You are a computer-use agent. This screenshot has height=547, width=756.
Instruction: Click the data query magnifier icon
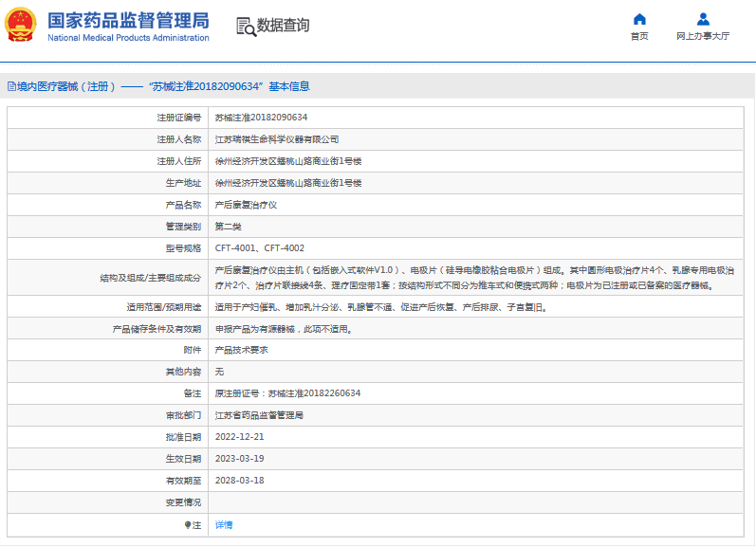pos(246,27)
